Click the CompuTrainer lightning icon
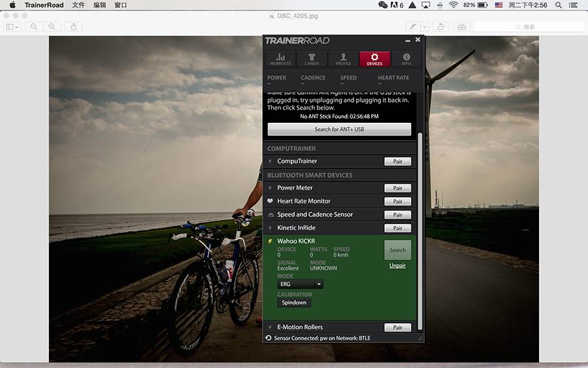 click(x=270, y=161)
